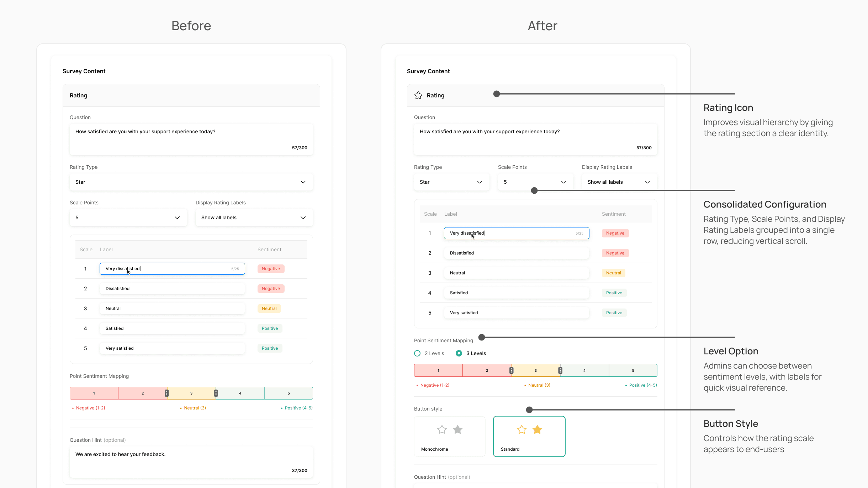Click the Dissatisfied label field in After panel
This screenshot has height=488, width=868.
517,253
